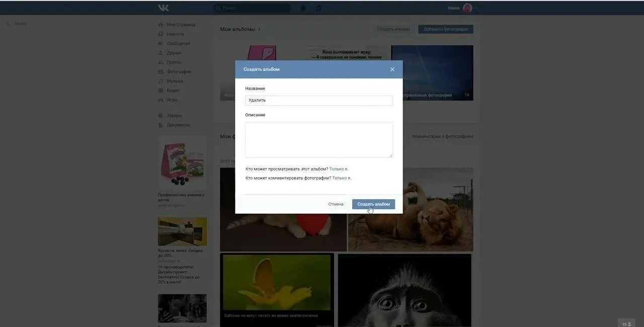Click the online friends counter 15 at bottom right
This screenshot has width=644, height=327.
627,324
